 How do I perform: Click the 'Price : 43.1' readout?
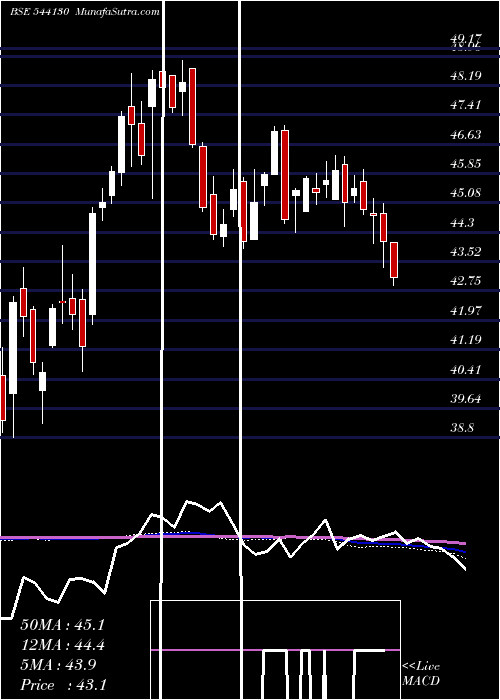pyautogui.click(x=63, y=685)
